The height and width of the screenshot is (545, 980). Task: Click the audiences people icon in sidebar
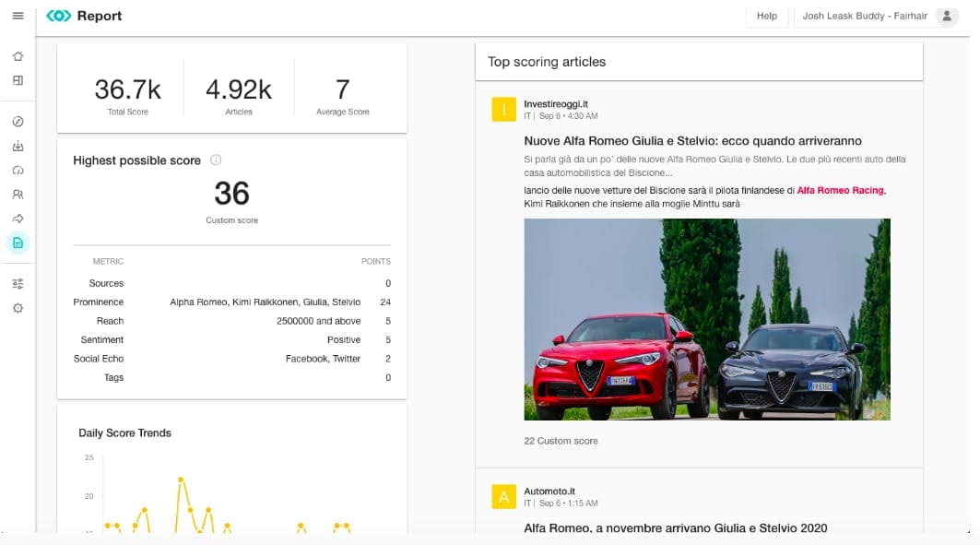(x=18, y=195)
